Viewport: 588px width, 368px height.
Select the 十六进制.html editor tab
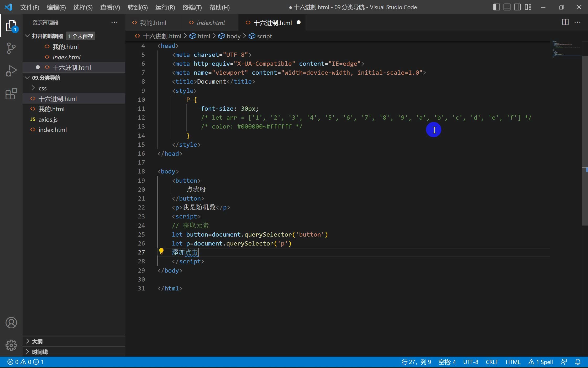click(x=272, y=23)
